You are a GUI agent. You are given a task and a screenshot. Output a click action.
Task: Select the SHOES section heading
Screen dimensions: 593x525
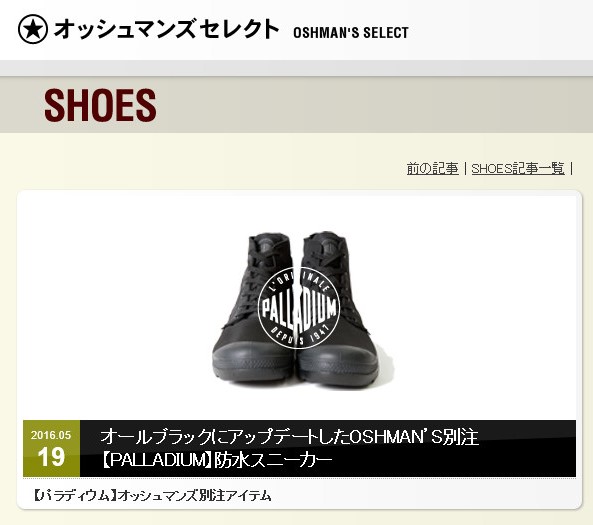pyautogui.click(x=100, y=105)
